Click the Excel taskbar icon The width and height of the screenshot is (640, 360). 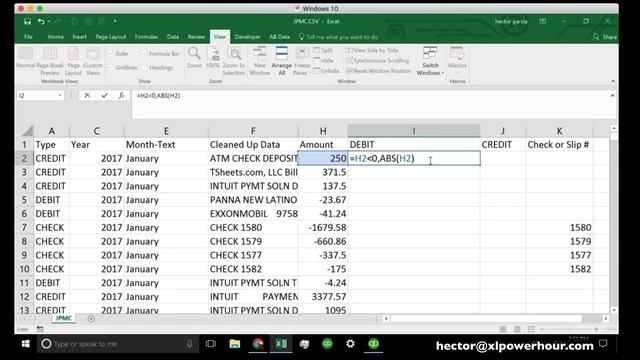point(281,344)
